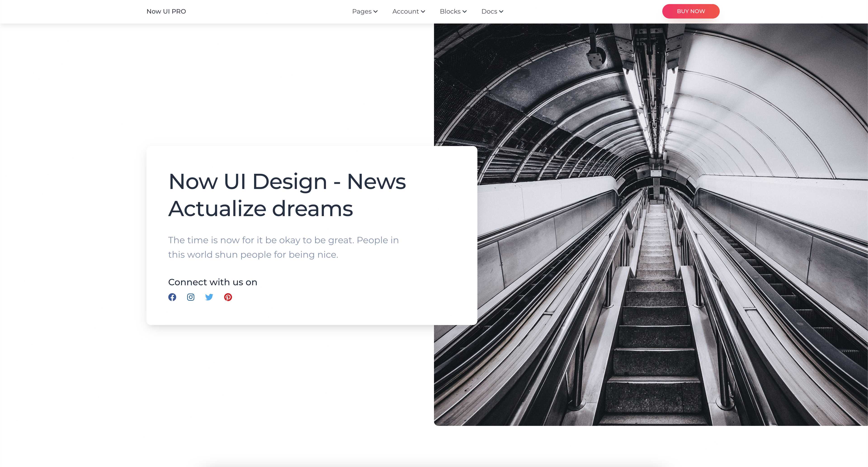Go to the Now UI PRO brand link
868x467 pixels.
click(166, 12)
